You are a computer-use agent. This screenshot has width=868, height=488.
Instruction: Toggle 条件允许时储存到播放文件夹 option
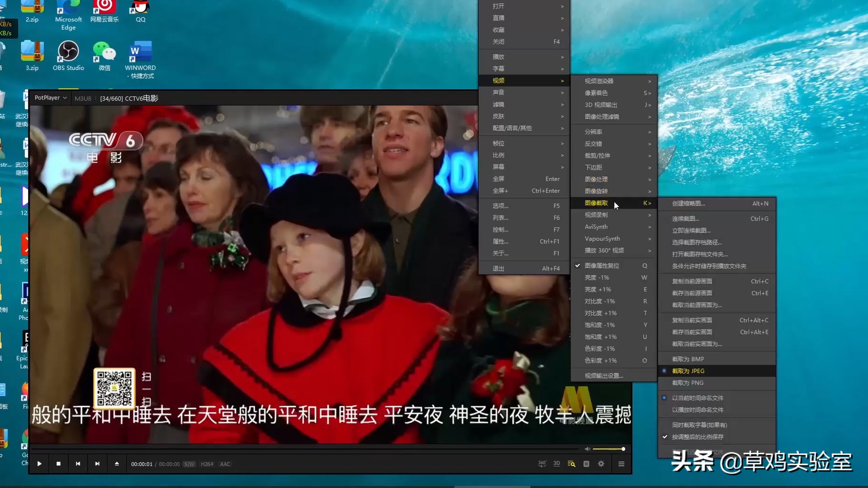[x=717, y=266]
